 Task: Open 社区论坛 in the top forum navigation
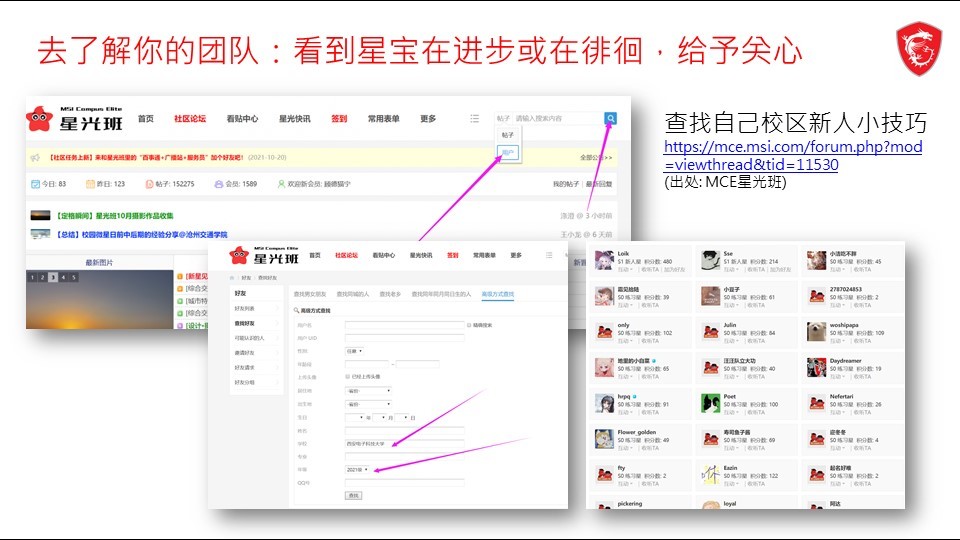[x=190, y=119]
